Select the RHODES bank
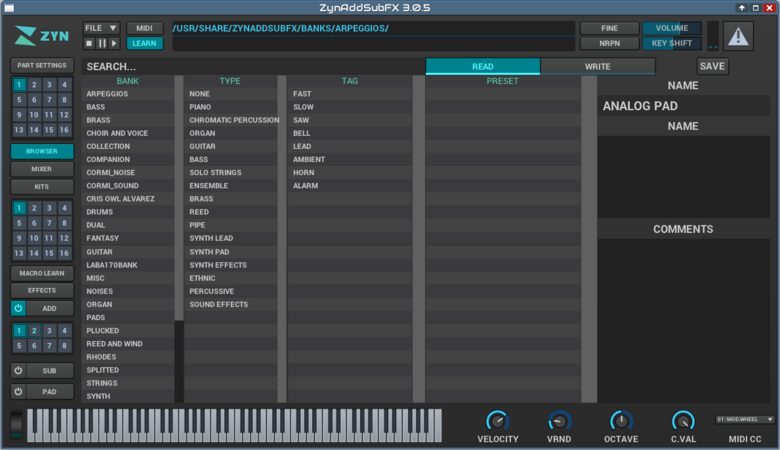Image resolution: width=780 pixels, height=450 pixels. pos(128,357)
